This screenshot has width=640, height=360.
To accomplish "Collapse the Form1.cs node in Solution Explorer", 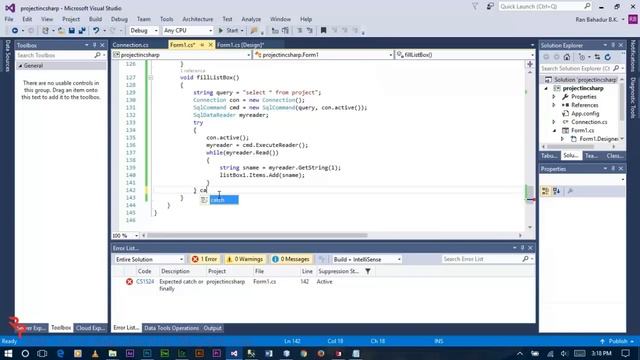I will [554, 131].
